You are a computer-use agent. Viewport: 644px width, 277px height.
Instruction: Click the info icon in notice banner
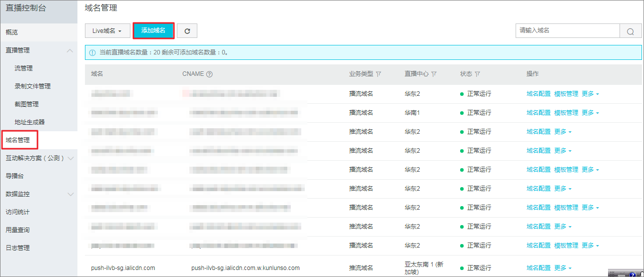pos(92,52)
